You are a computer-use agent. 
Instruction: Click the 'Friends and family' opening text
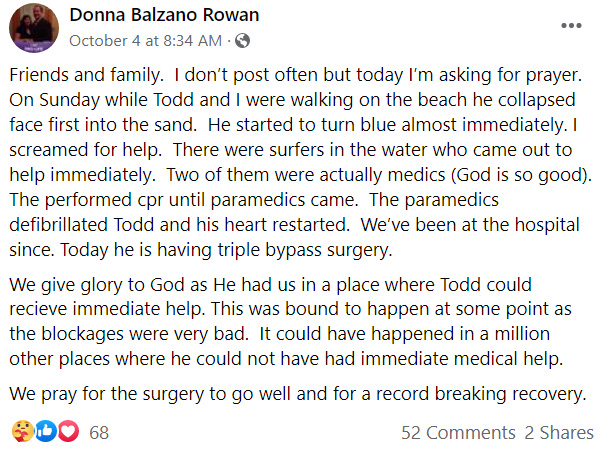coord(87,75)
